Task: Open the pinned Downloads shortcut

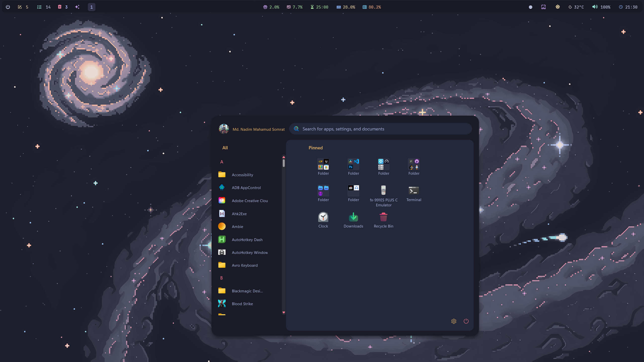Action: pyautogui.click(x=353, y=220)
